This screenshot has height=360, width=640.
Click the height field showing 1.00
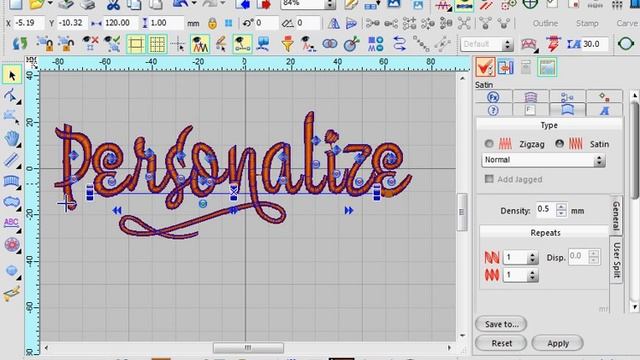click(166, 23)
